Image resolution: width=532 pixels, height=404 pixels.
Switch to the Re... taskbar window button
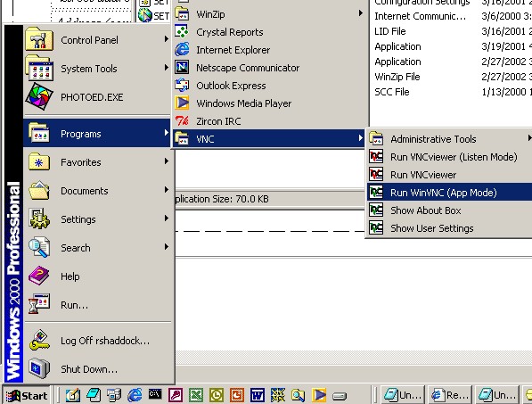point(450,395)
